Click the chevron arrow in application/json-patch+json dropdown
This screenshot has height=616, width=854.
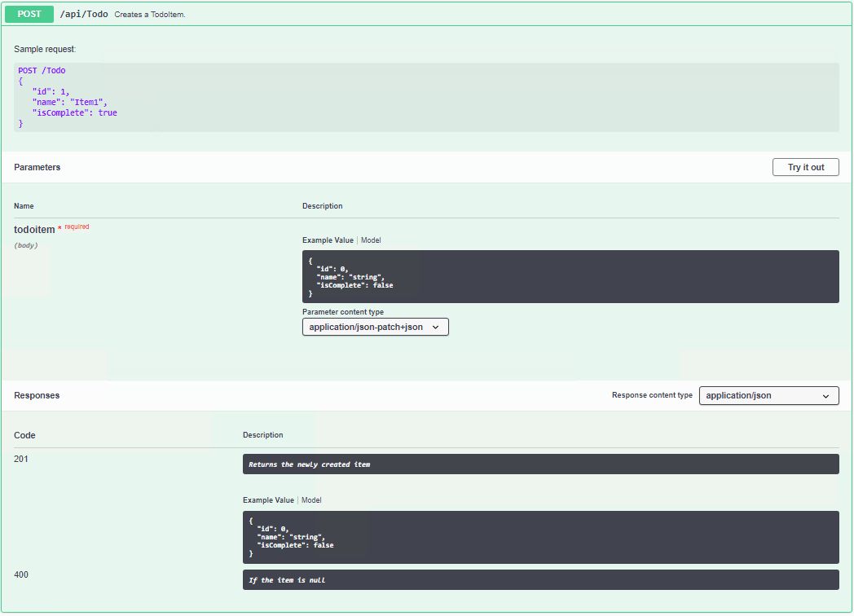(x=435, y=328)
